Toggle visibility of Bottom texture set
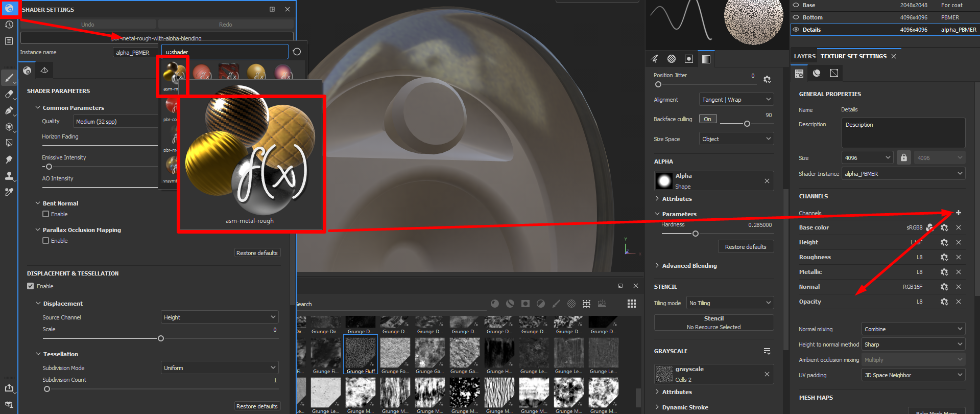Screen dimensions: 980x414 pyautogui.click(x=796, y=17)
